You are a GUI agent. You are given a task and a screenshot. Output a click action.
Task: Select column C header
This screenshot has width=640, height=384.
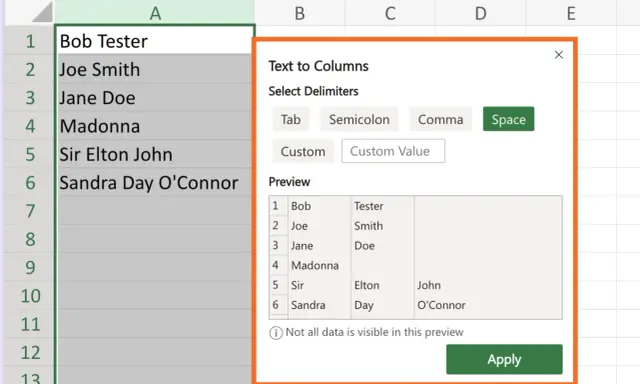[390, 13]
